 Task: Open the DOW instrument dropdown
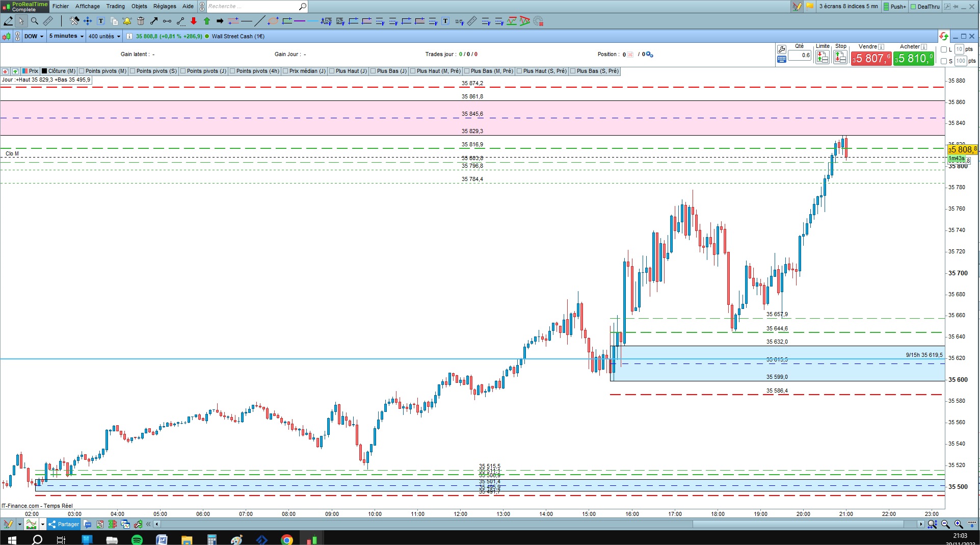[34, 36]
